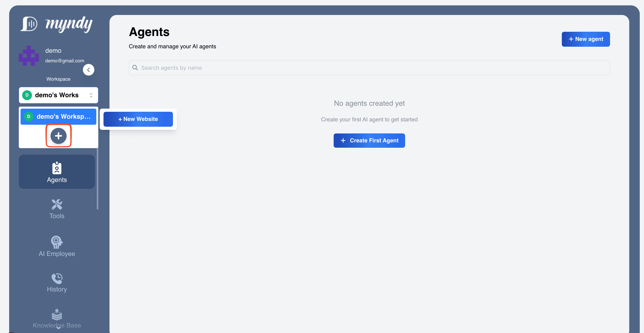This screenshot has width=644, height=333.
Task: Click the sidebar vertical scrollbar
Action: [x=97, y=179]
